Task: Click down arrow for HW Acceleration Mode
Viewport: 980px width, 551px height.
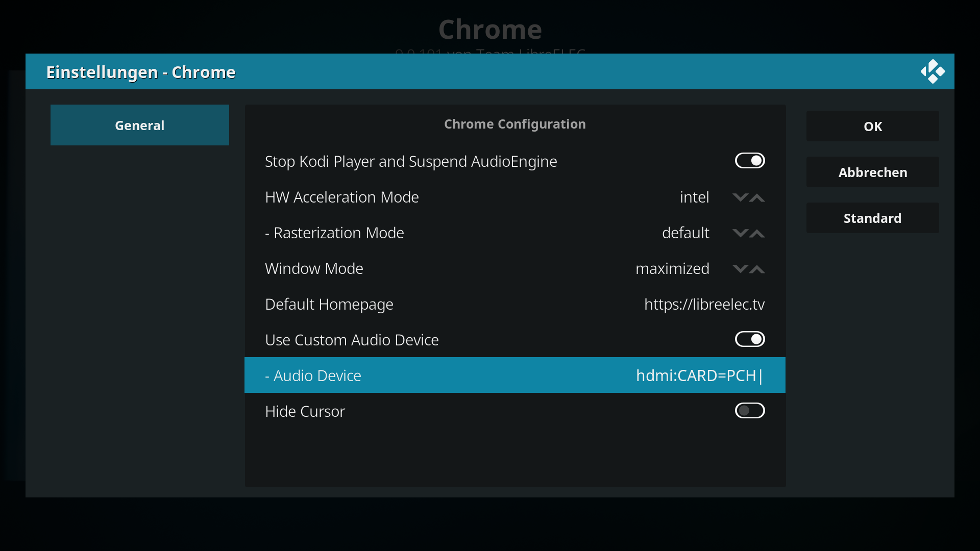Action: click(x=740, y=197)
